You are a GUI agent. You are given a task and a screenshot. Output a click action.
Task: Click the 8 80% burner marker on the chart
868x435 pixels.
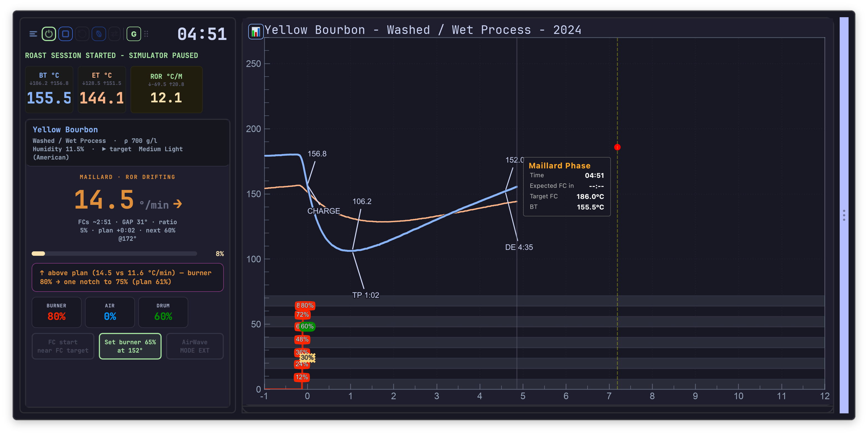[305, 305]
